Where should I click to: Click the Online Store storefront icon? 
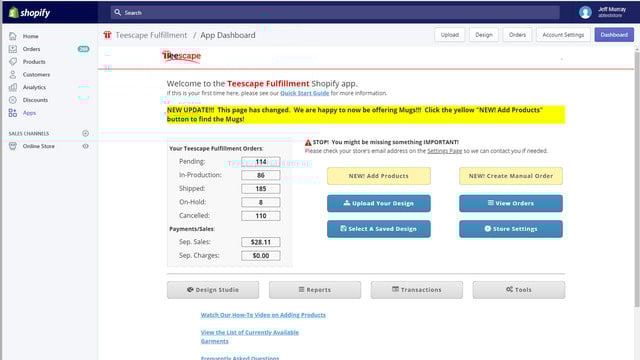point(13,146)
